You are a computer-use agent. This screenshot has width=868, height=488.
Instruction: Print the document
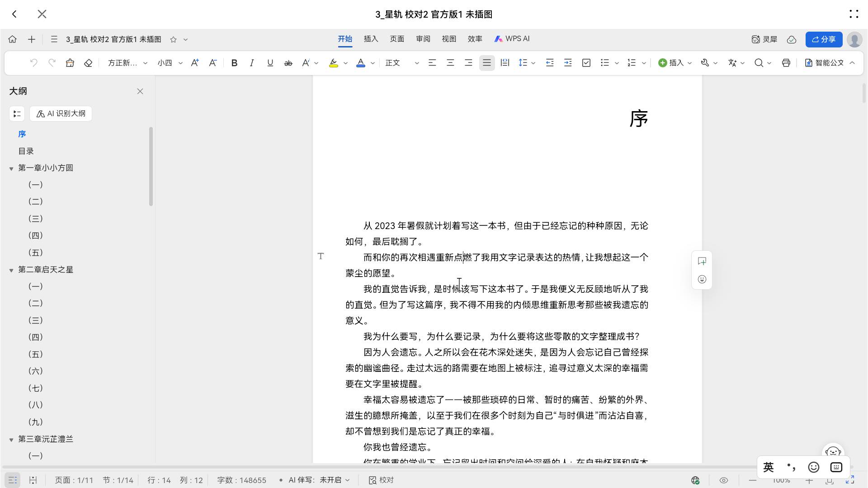786,63
